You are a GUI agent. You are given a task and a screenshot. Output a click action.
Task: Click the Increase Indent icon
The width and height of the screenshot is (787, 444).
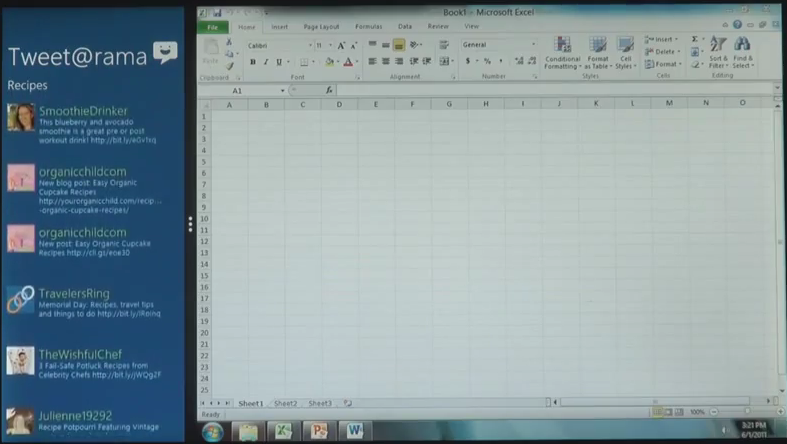coord(427,61)
